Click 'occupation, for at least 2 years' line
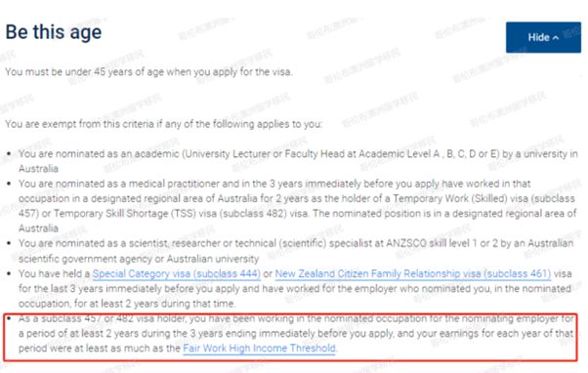Screen dimensions: 588x373 tap(127, 304)
